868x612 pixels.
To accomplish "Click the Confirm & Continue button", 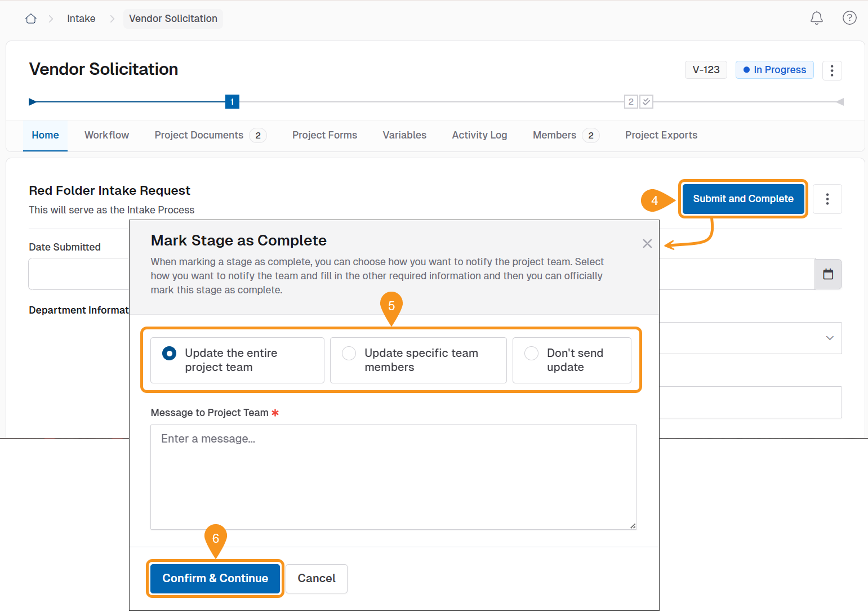I will pyautogui.click(x=215, y=578).
